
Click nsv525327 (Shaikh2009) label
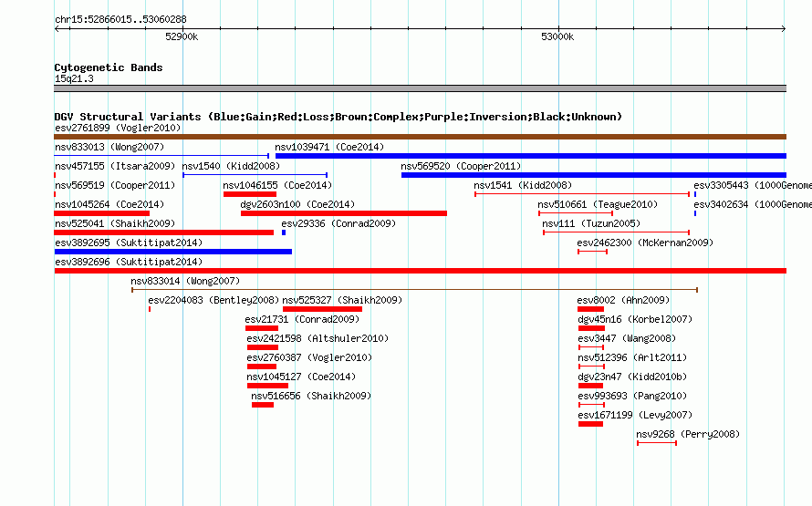pyautogui.click(x=342, y=300)
